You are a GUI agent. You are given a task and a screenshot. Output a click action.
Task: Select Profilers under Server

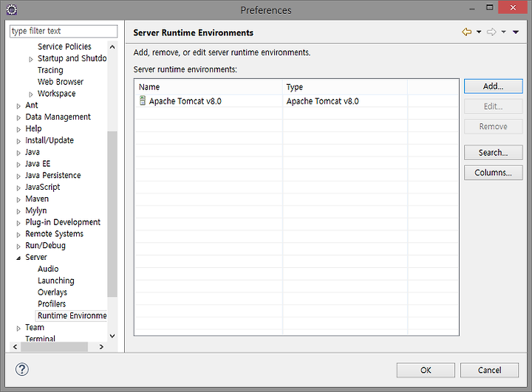click(52, 304)
